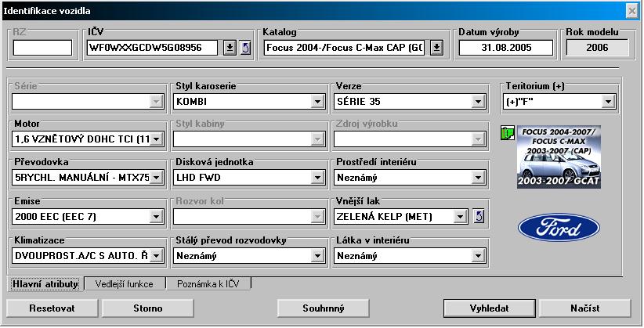
Task: Click into the Datum výroby field
Action: [x=505, y=48]
